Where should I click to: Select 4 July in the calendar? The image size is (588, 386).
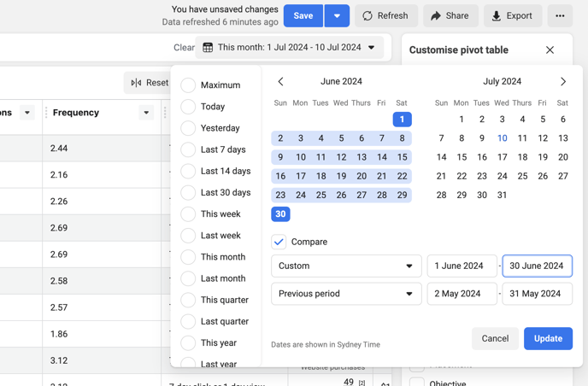tap(522, 120)
